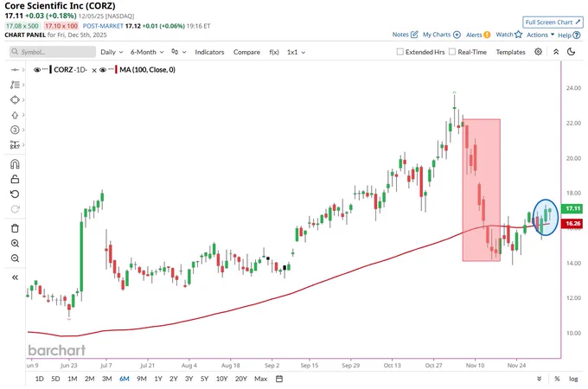Remove the CORZ series with the x
The height and width of the screenshot is (389, 588).
point(94,70)
